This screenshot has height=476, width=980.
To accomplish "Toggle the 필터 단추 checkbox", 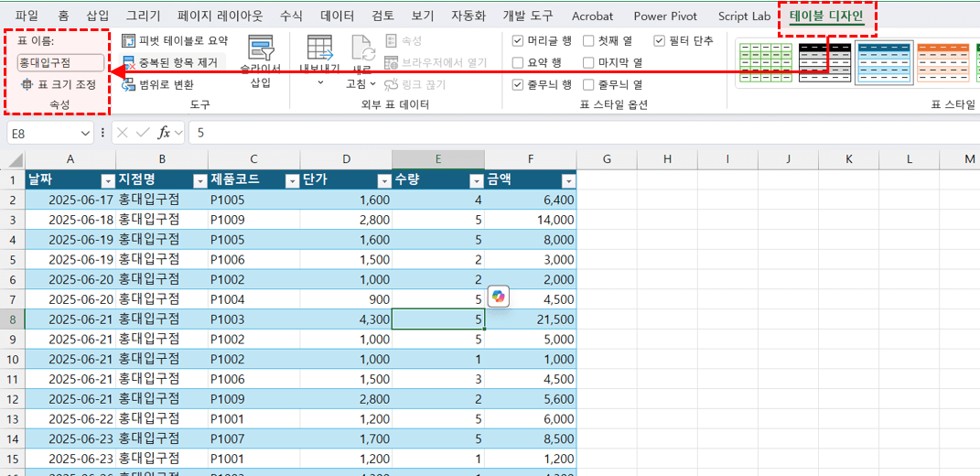I will (x=660, y=41).
